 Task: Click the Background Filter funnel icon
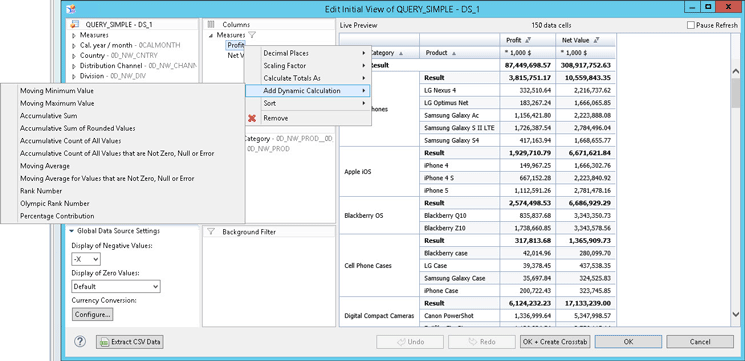point(211,232)
